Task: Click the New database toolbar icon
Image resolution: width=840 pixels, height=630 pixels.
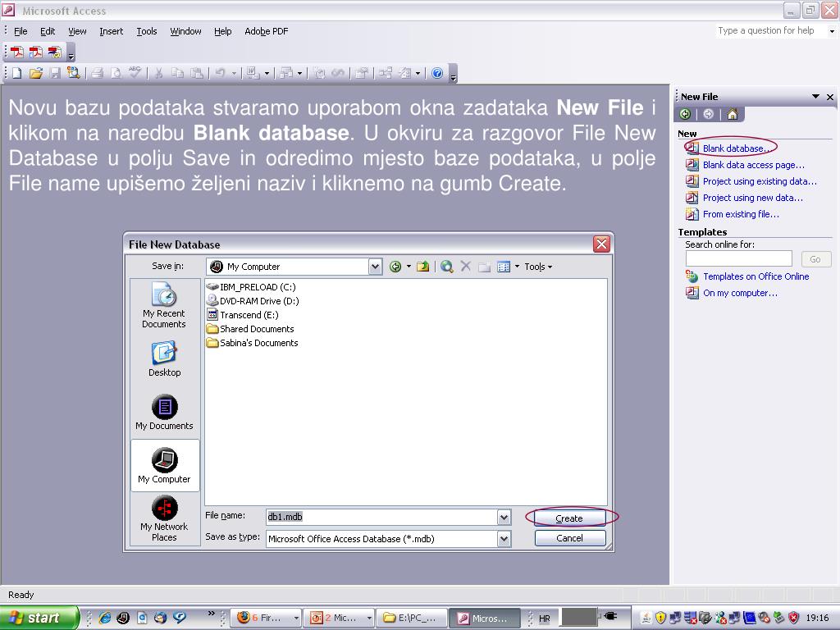Action: 16,73
